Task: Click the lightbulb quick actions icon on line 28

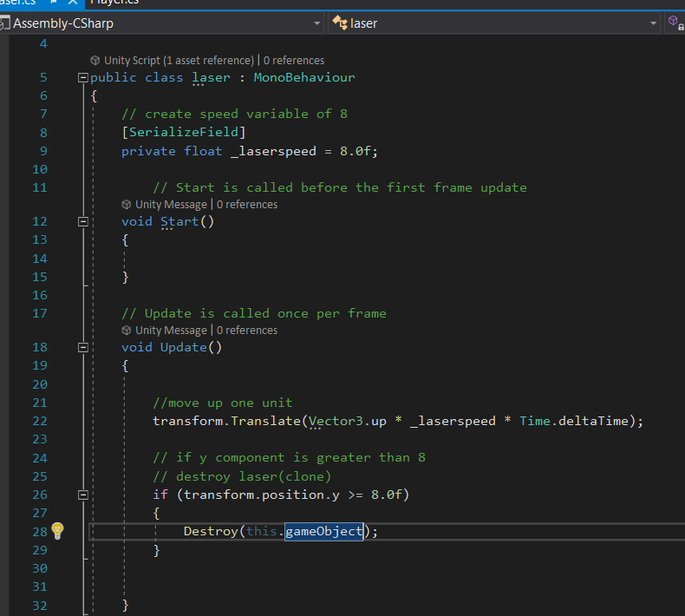Action: pos(57,531)
